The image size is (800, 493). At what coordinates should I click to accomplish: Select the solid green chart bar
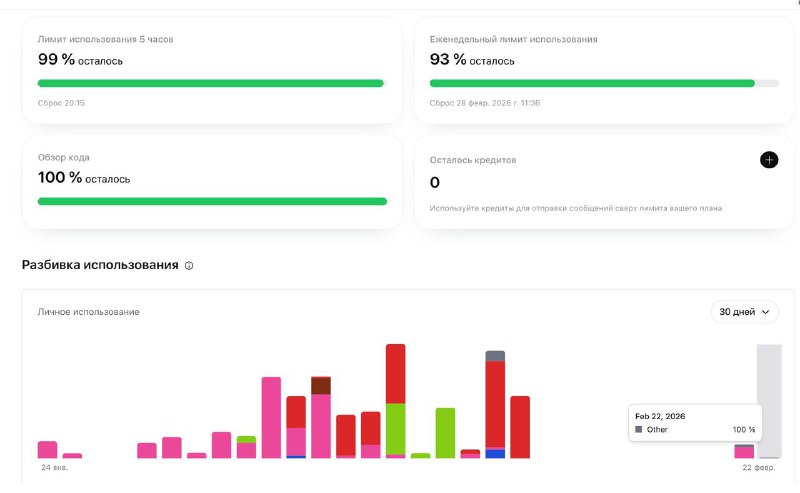(x=445, y=432)
